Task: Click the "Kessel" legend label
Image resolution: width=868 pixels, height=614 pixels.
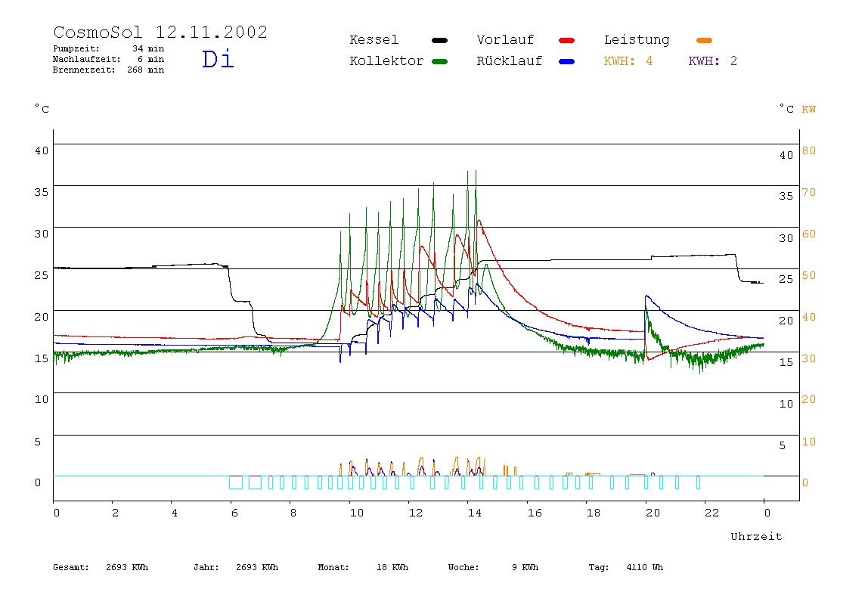Action: [x=374, y=40]
